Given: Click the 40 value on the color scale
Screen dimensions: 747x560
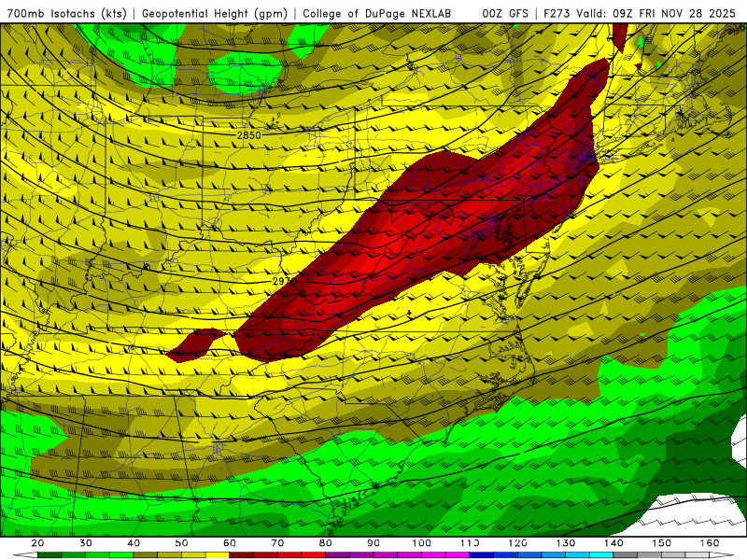Looking at the screenshot, I should pos(134,543).
